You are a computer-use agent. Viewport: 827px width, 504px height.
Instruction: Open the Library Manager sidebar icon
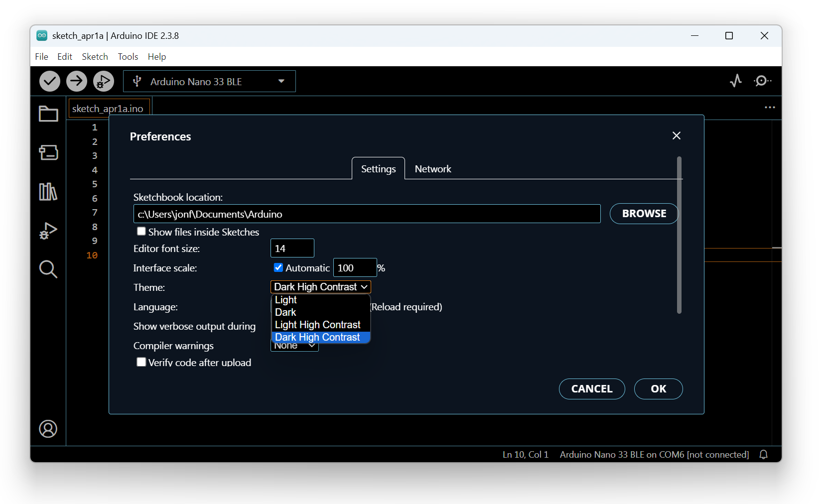click(x=48, y=191)
